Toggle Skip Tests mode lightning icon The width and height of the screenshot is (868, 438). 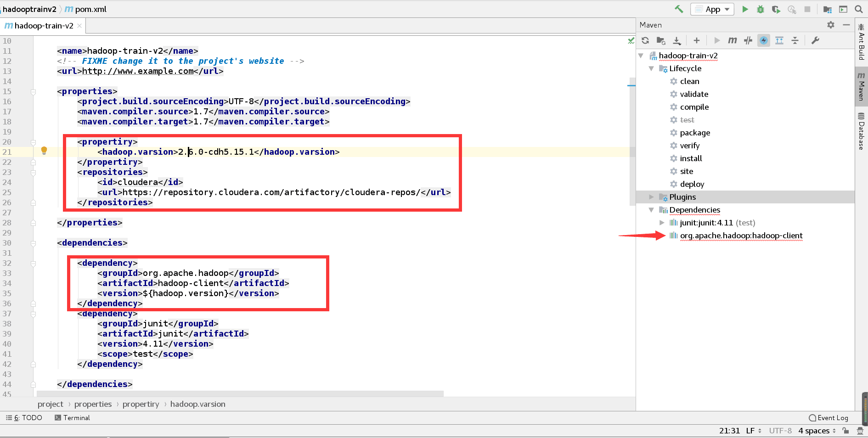(x=764, y=40)
